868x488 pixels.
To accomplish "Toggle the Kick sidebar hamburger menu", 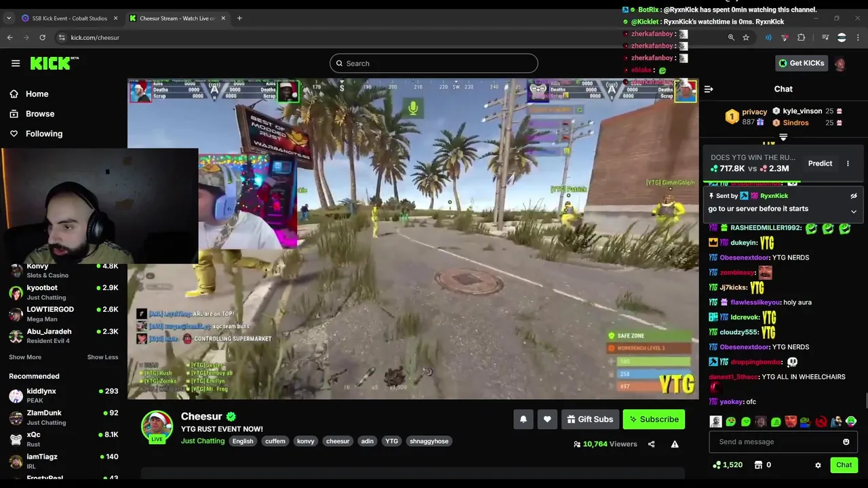I will (x=16, y=63).
